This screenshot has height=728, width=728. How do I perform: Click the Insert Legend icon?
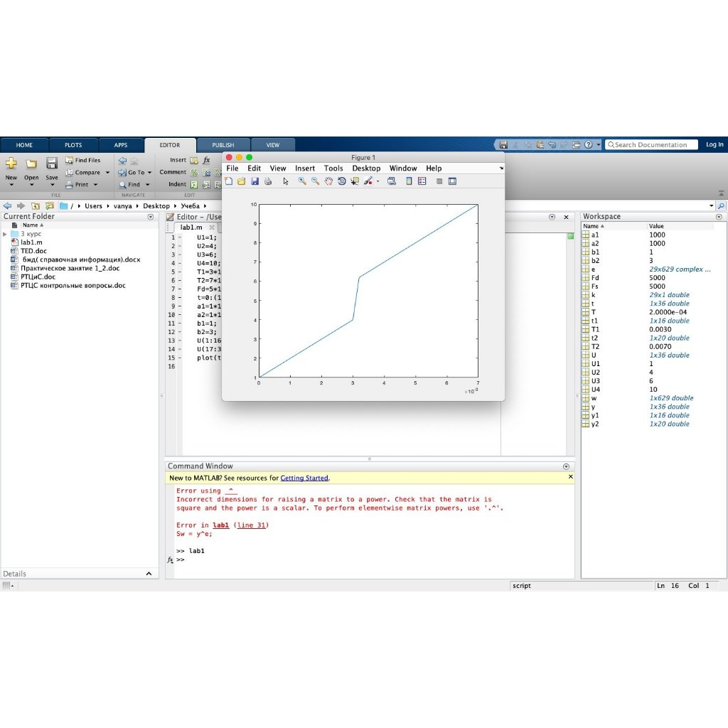coord(422,181)
